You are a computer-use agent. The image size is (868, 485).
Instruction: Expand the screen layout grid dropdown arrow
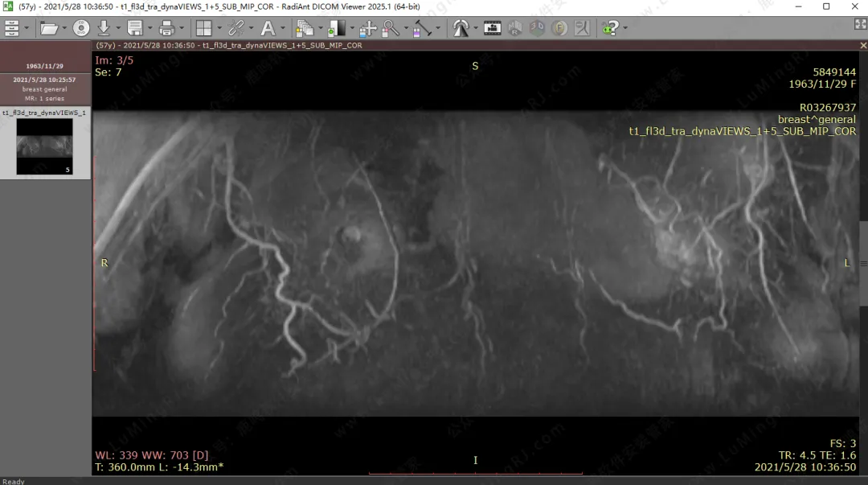(x=219, y=29)
